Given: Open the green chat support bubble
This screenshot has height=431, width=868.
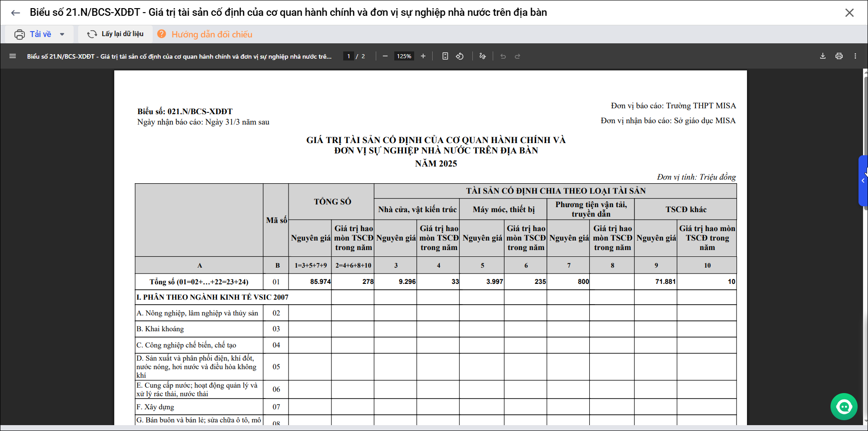Looking at the screenshot, I should pos(844,407).
